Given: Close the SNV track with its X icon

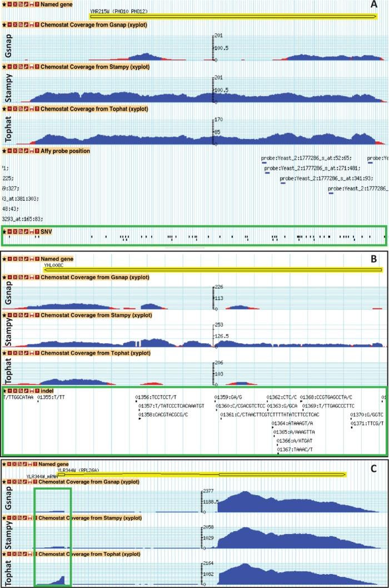Looking at the screenshot, I should [16, 231].
